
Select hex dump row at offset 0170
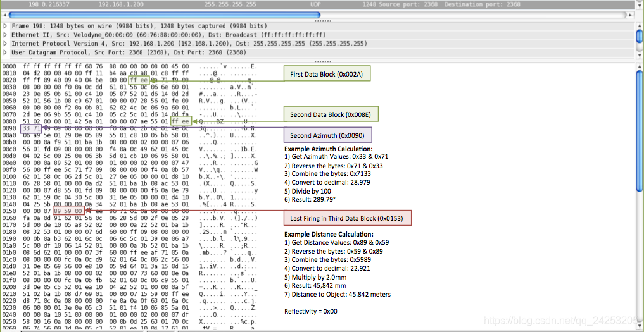(x=130, y=226)
